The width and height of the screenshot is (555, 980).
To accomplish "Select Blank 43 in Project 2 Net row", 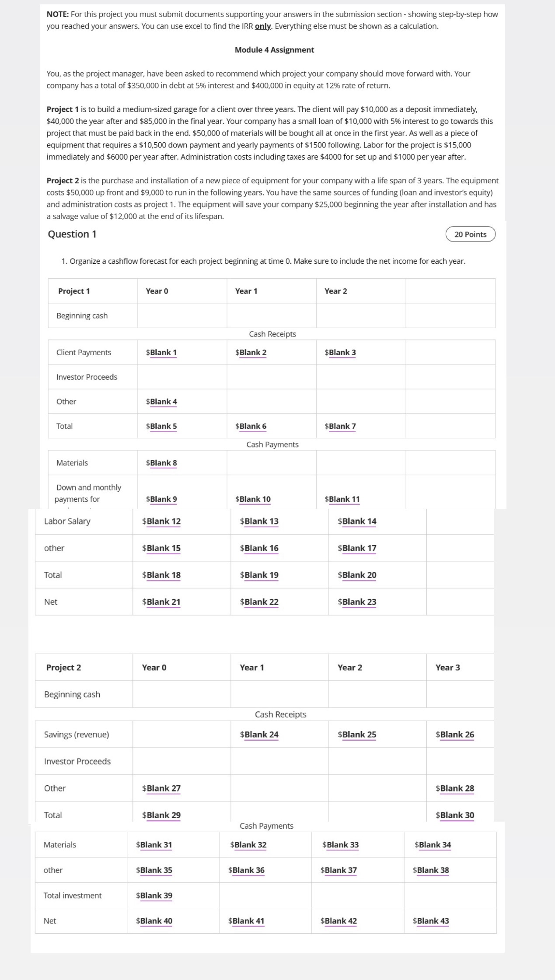I will (433, 921).
